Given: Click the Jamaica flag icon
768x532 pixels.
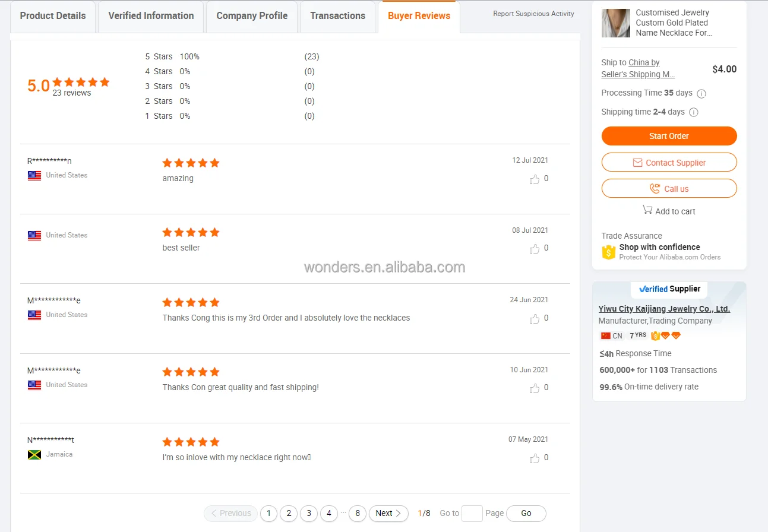Looking at the screenshot, I should click(34, 455).
